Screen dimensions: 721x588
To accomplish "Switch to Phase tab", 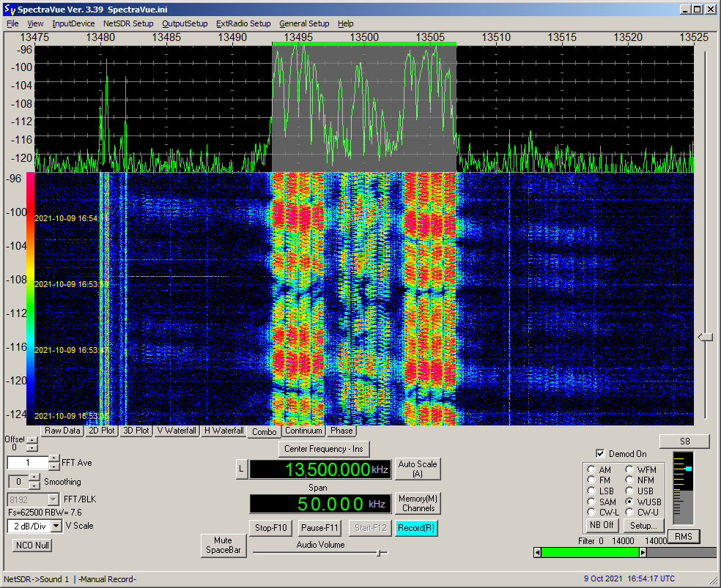I will [x=341, y=431].
